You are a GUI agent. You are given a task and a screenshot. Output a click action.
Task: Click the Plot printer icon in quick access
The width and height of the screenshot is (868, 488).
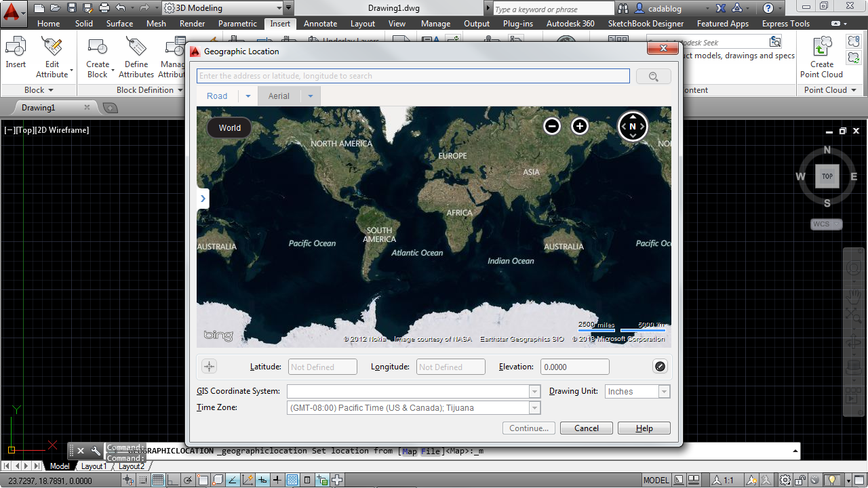coord(104,8)
